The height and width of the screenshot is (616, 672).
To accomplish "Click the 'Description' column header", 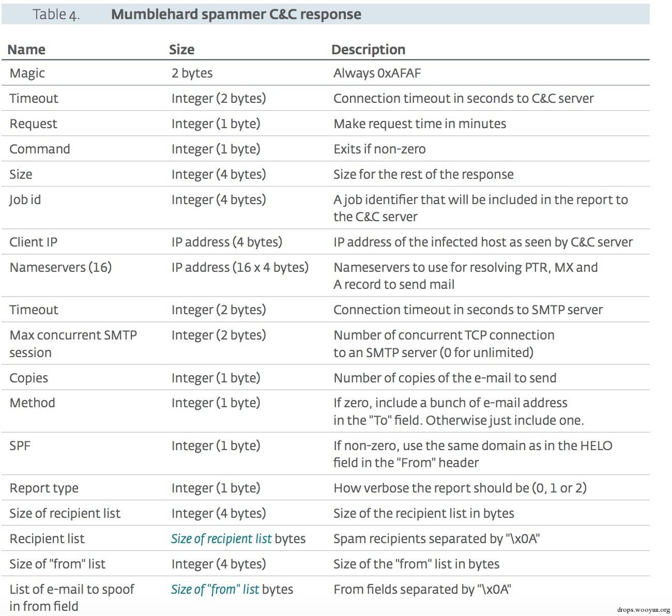I will 368,50.
